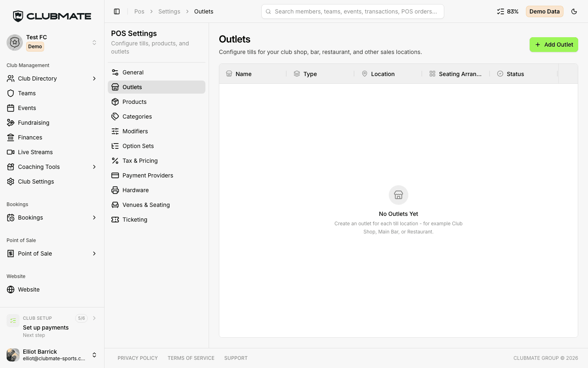Open the Payment Providers card icon
The width and height of the screenshot is (588, 368).
pyautogui.click(x=115, y=175)
